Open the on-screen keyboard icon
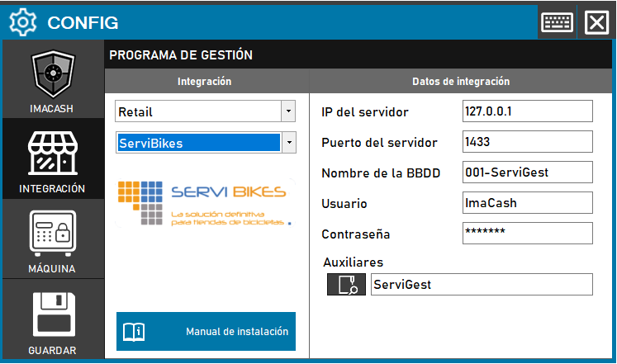The width and height of the screenshot is (617, 364). pos(557,22)
